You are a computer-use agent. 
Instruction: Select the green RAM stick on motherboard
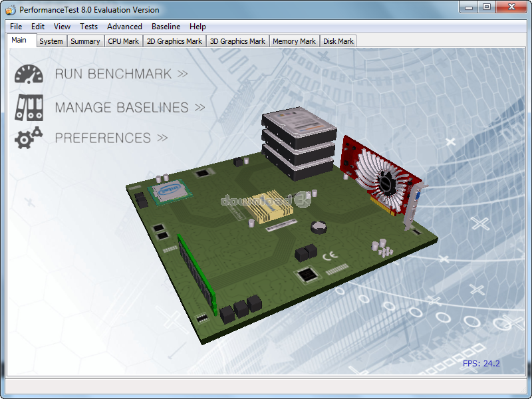(x=197, y=275)
